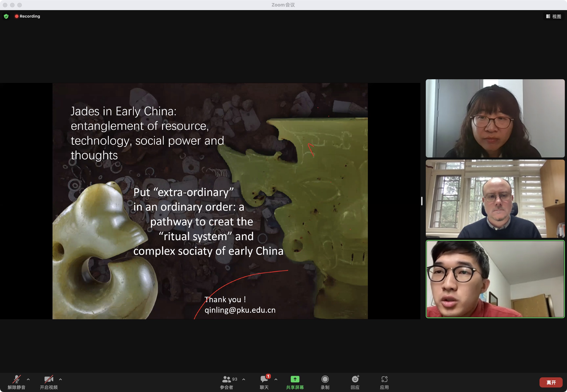Click the red 离开 leave button
Image resolution: width=567 pixels, height=392 pixels.
point(551,382)
